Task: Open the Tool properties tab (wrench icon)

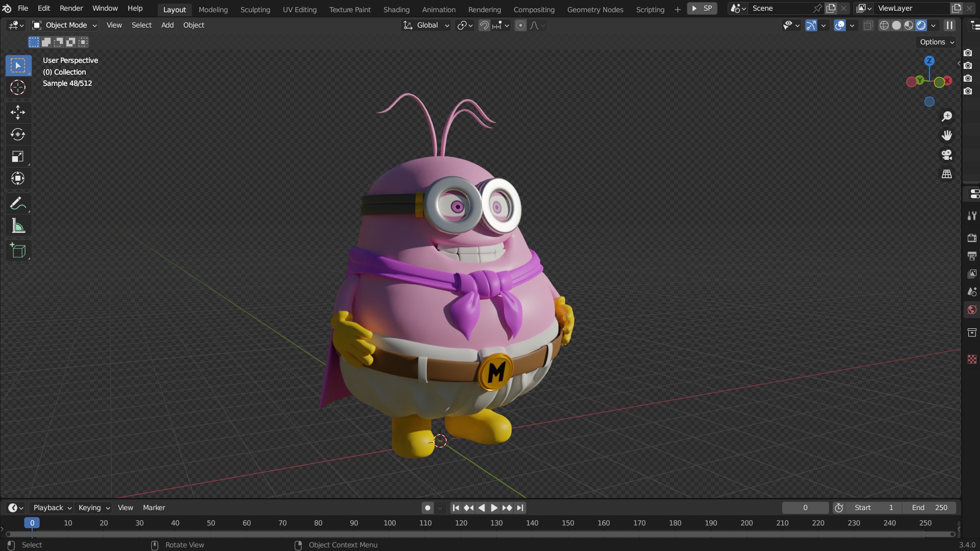Action: [x=972, y=216]
